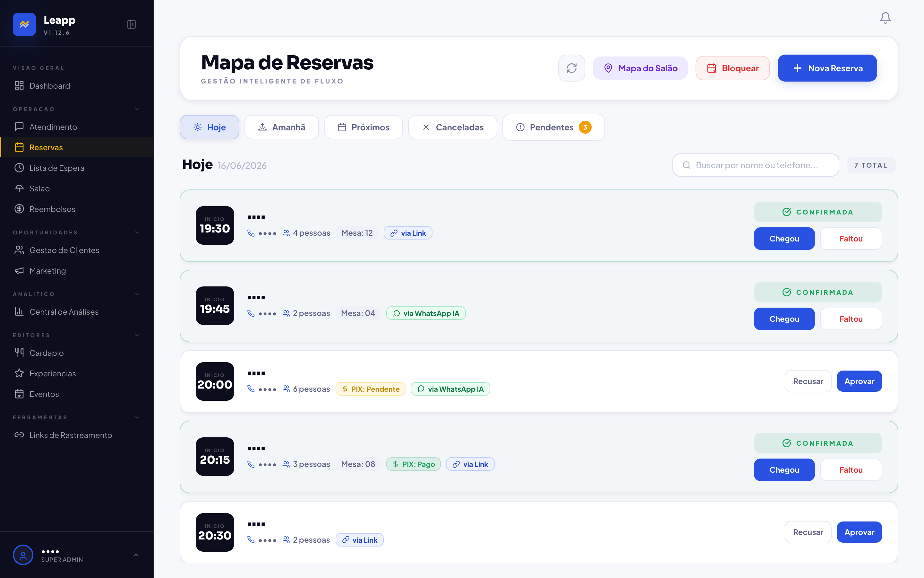Expand the Super Admin user menu
924x578 pixels.
[136, 555]
